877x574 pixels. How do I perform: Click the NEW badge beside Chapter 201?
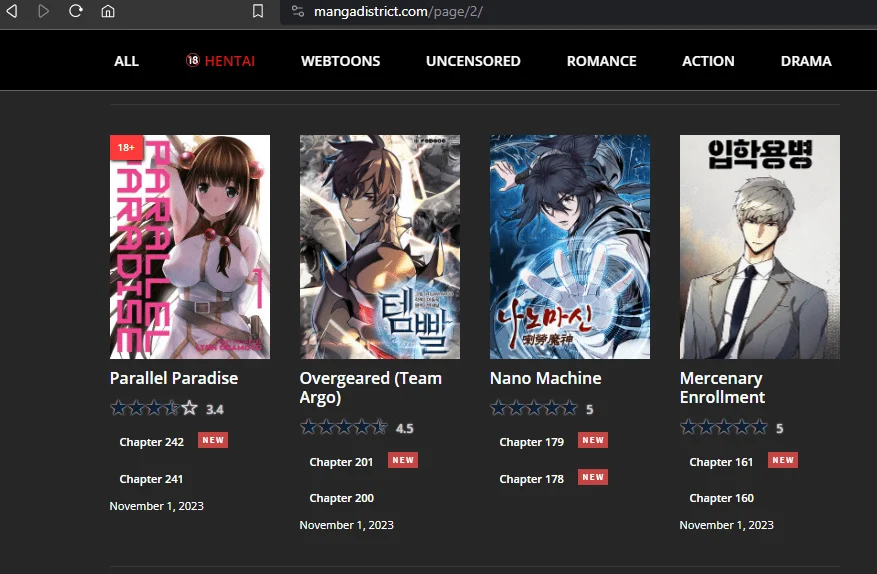(x=403, y=460)
